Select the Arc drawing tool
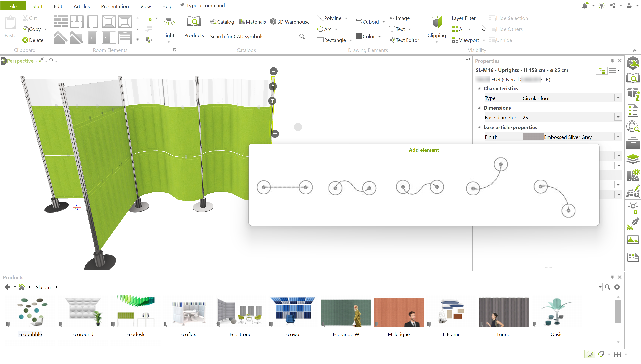This screenshot has height=364, width=641. (324, 29)
